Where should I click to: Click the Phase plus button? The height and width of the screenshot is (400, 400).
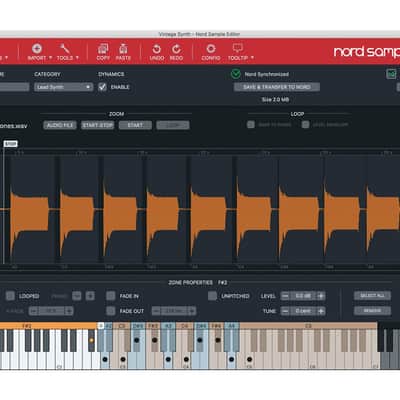click(x=90, y=296)
